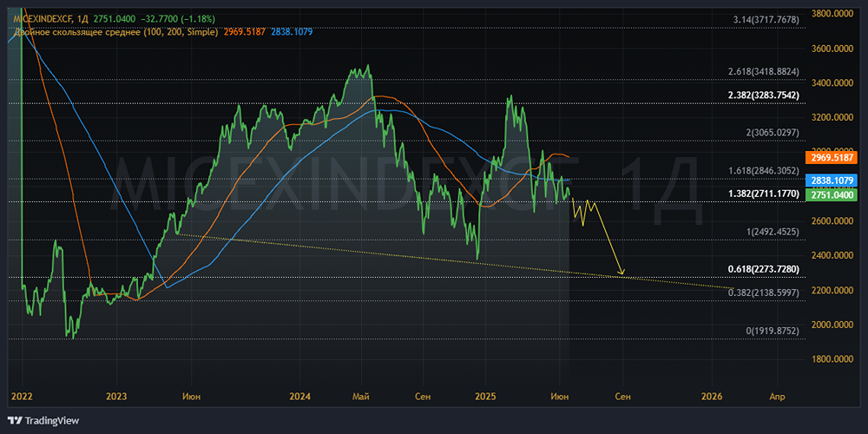Screen dimensions: 868x434
Task: Click the 2200.0000 price axis label
Action: [832, 290]
